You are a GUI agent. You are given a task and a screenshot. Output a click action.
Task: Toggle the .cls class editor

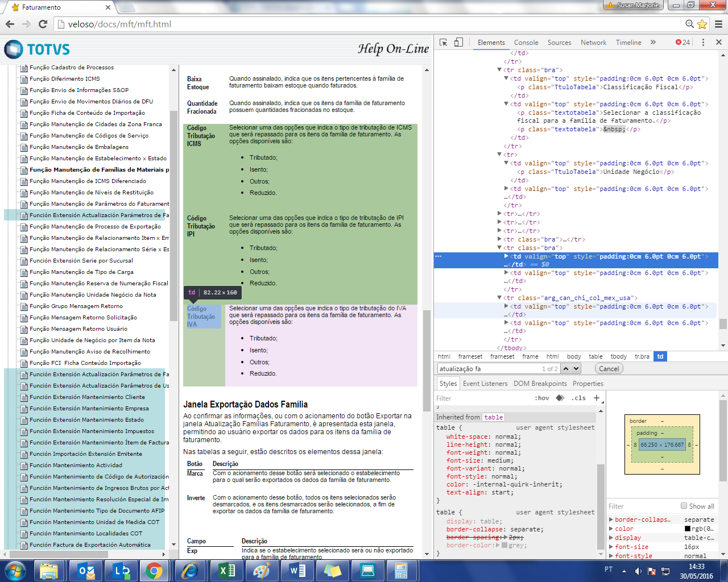pos(580,398)
